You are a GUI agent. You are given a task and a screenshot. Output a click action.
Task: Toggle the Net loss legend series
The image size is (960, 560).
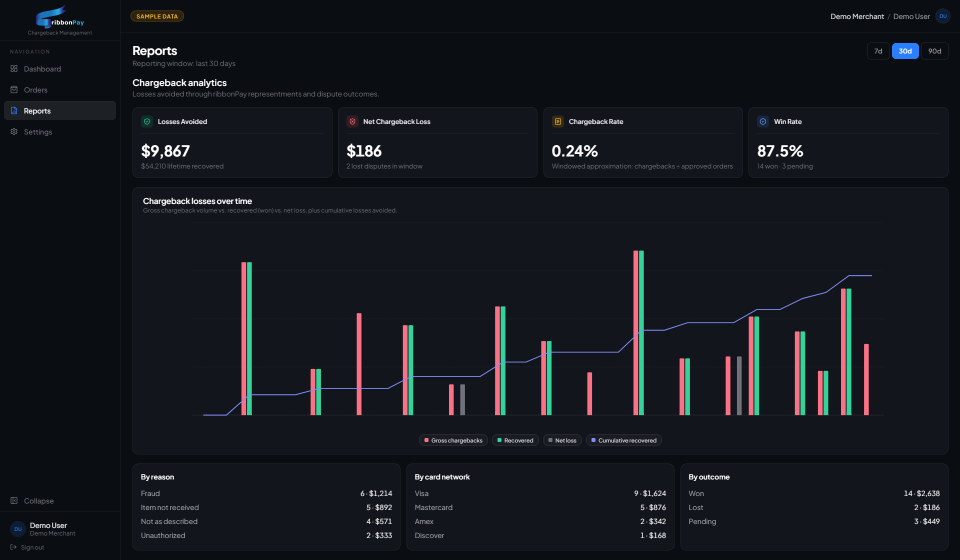(x=562, y=440)
